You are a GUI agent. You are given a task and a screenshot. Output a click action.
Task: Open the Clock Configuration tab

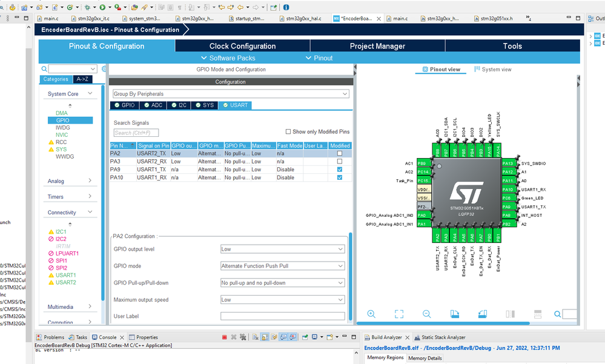tap(242, 46)
